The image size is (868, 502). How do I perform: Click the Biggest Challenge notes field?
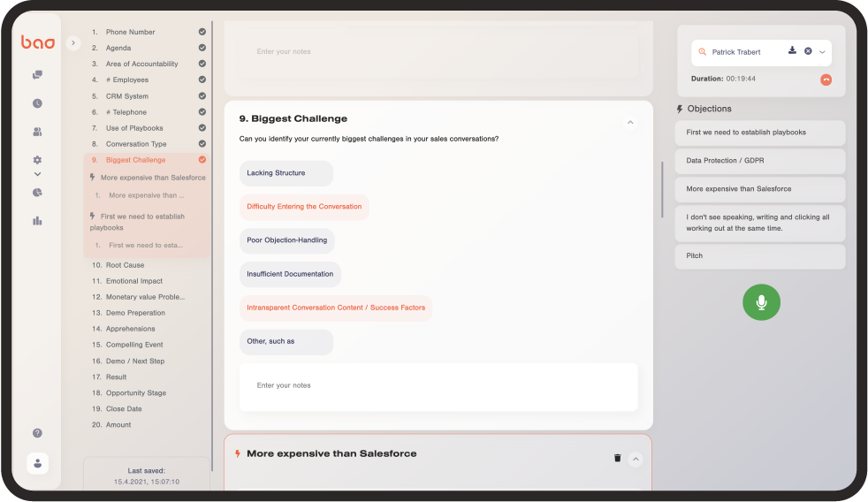tap(438, 386)
